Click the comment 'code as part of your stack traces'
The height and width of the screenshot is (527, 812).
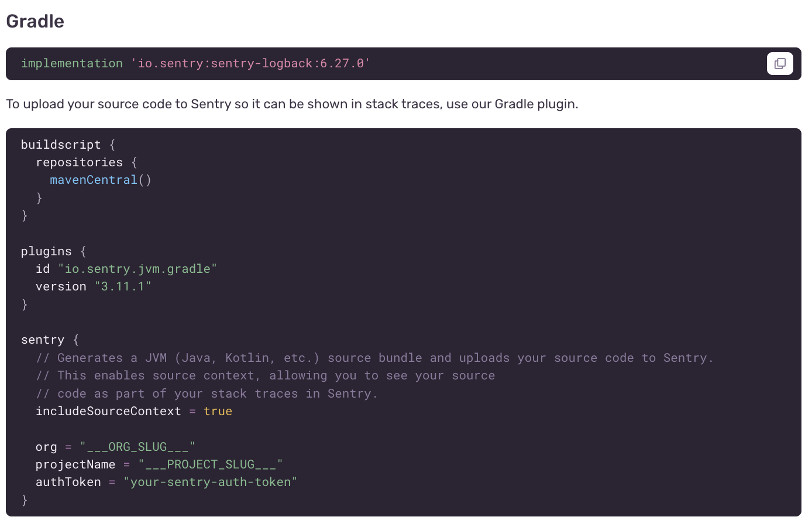pos(207,393)
